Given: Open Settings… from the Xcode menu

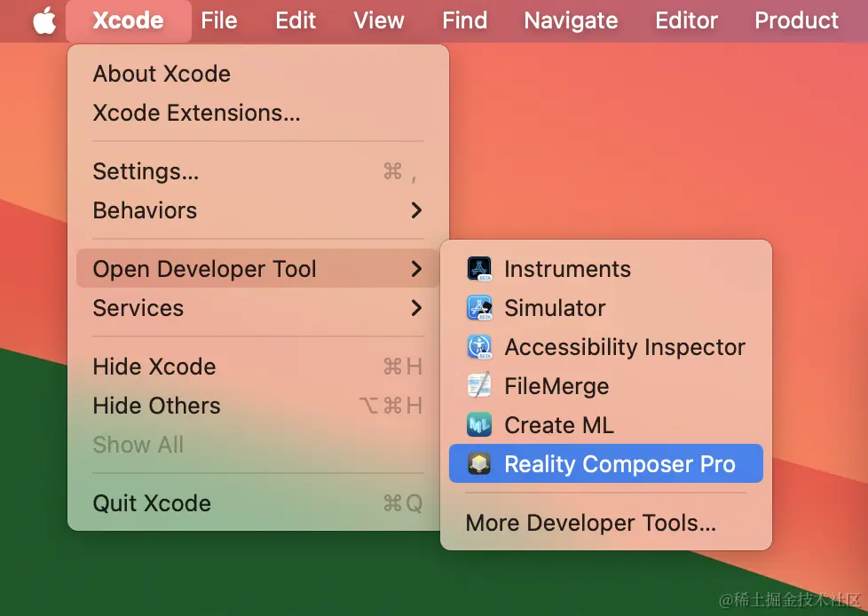Looking at the screenshot, I should (258, 171).
